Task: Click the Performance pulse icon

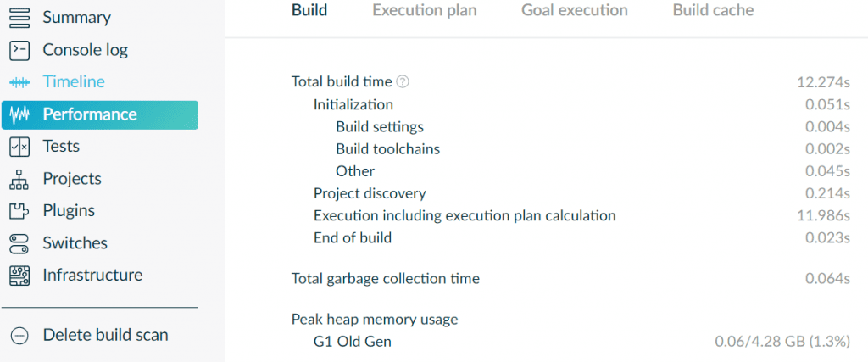Action: click(x=19, y=114)
